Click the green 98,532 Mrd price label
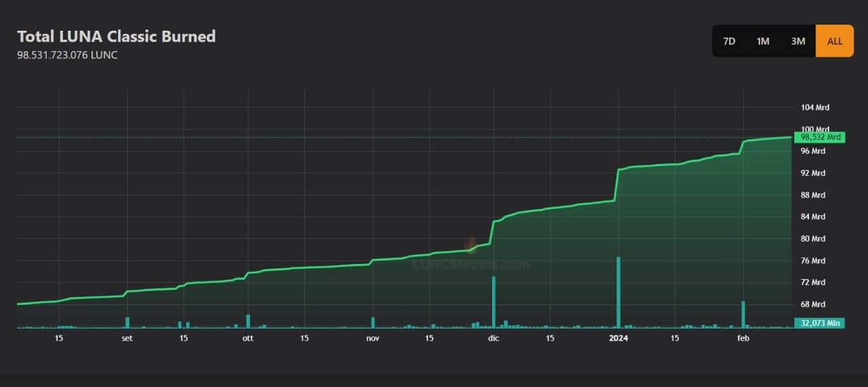 click(819, 137)
